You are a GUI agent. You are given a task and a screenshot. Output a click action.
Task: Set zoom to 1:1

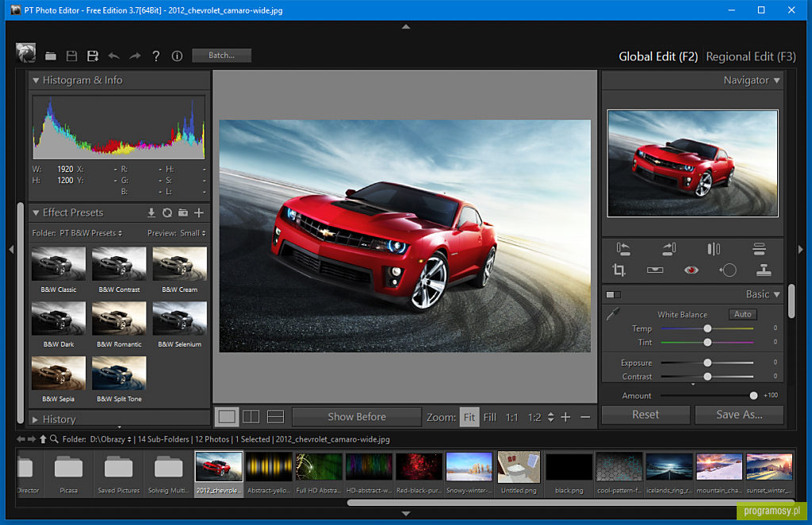[x=511, y=417]
